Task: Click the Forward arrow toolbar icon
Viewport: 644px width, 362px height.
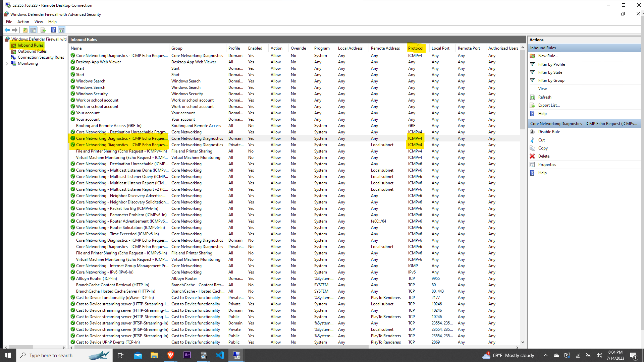Action: click(15, 30)
